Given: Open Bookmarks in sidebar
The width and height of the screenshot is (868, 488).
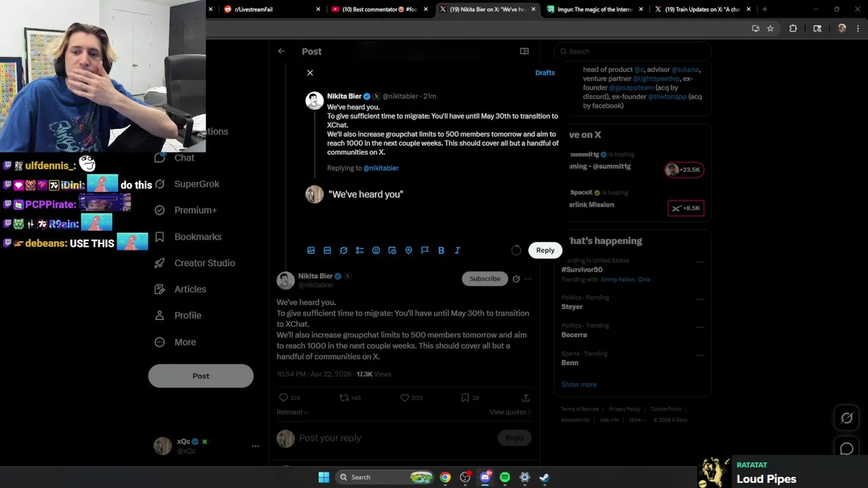Looking at the screenshot, I should click(x=188, y=237).
